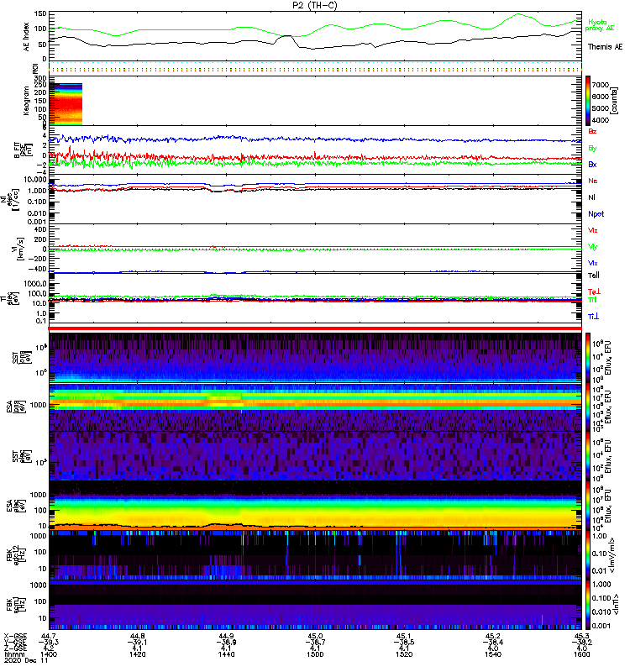Select the black Tell temperature legend label
The width and height of the screenshot is (630, 672).
point(593,275)
